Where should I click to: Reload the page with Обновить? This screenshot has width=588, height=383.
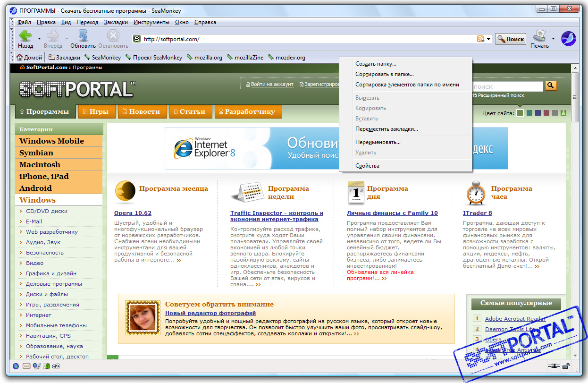(83, 39)
